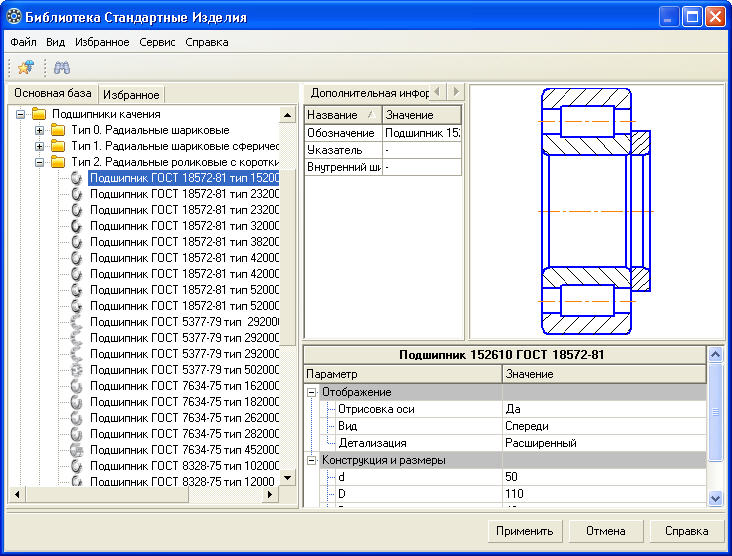732x556 pixels.
Task: Open the Файл menu
Action: point(23,42)
